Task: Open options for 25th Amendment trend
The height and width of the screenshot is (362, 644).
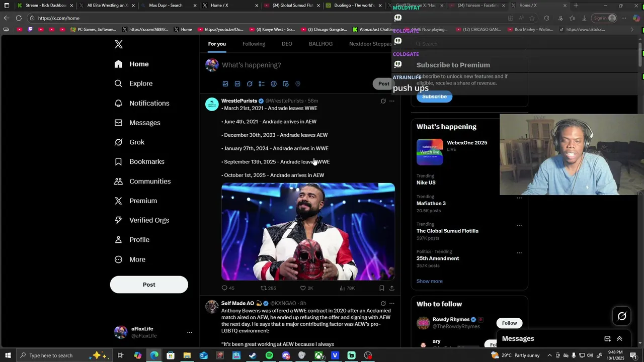Action: [519, 253]
